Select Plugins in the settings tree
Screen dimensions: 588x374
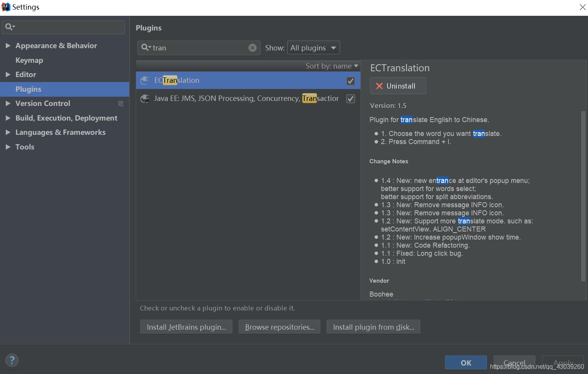pos(64,89)
